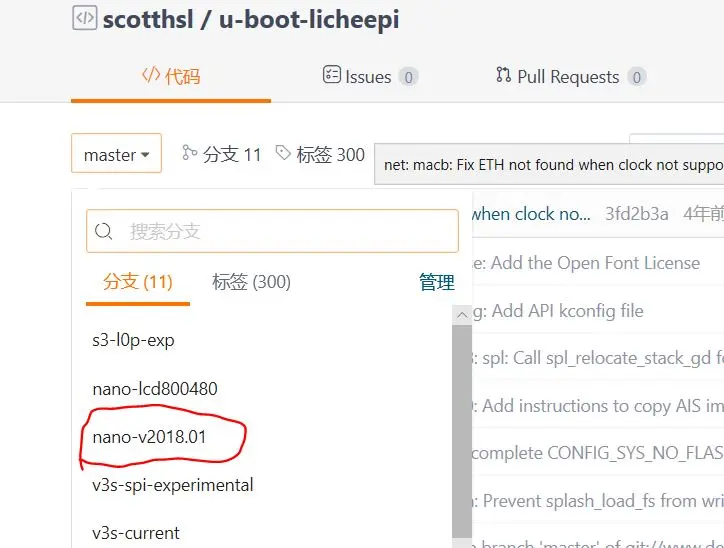Select the s3-l0p-exp branch
This screenshot has width=724, height=548.
click(x=133, y=340)
